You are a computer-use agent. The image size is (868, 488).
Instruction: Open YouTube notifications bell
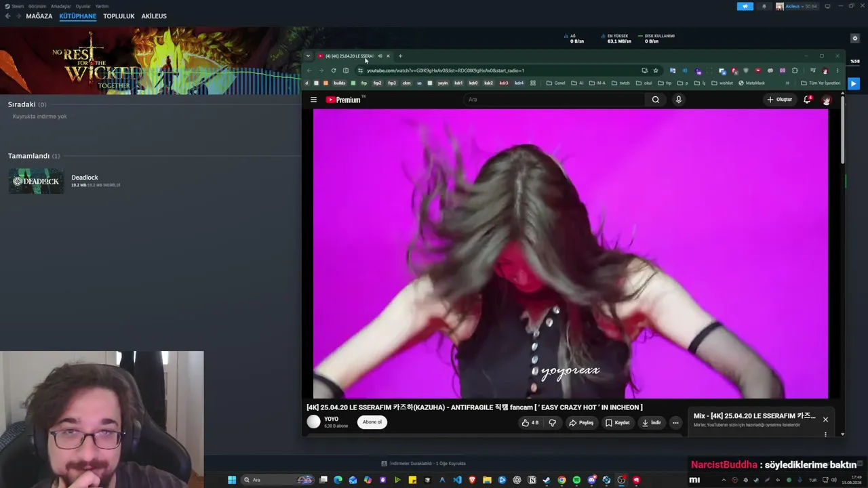[x=807, y=100]
